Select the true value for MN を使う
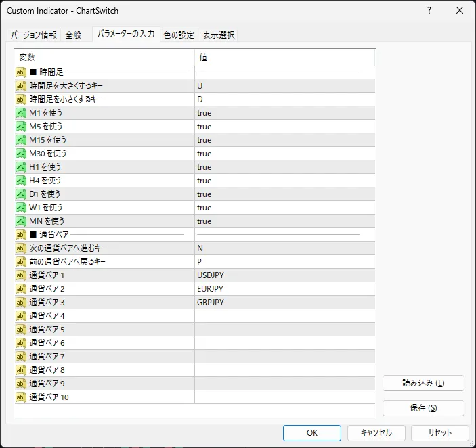This screenshot has height=448, width=476. point(204,221)
